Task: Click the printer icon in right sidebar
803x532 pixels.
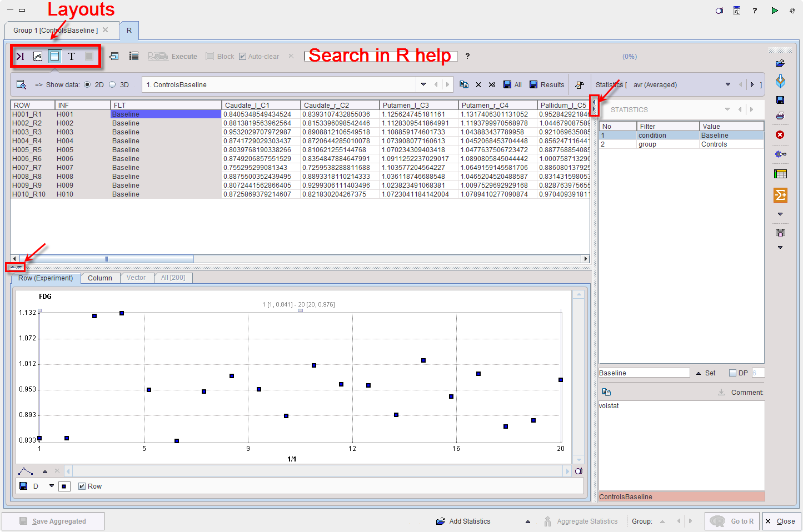Action: (780, 116)
